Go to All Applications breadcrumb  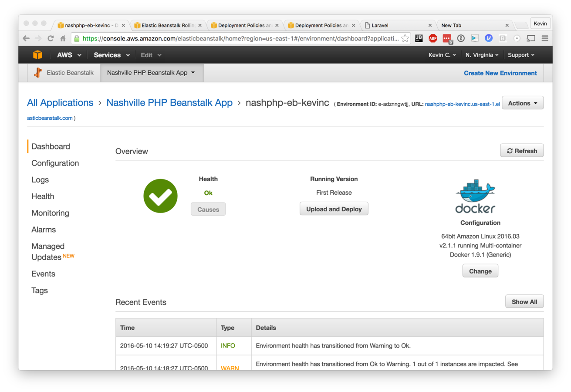coord(60,103)
